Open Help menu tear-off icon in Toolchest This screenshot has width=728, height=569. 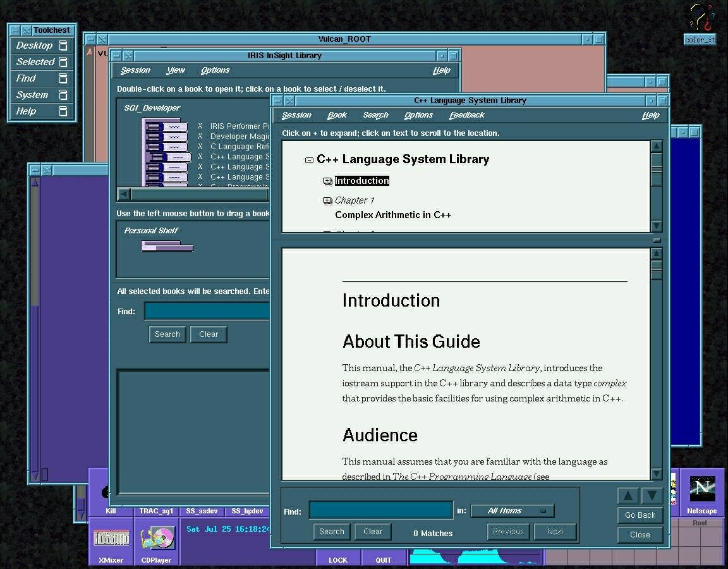63,111
